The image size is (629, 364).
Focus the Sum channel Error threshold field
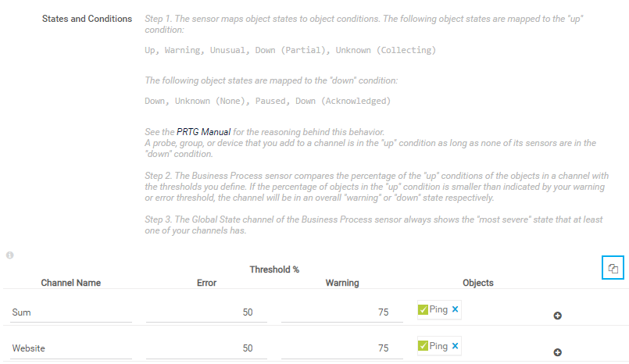pyautogui.click(x=206, y=312)
